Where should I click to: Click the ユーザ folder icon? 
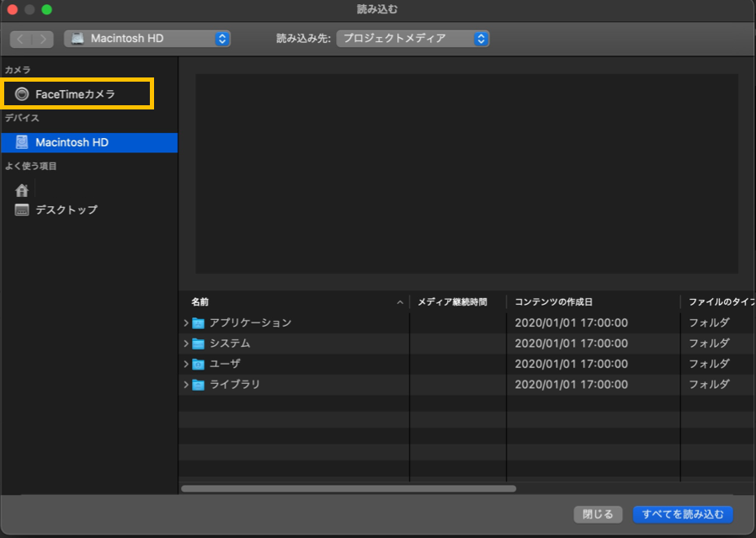pos(198,364)
